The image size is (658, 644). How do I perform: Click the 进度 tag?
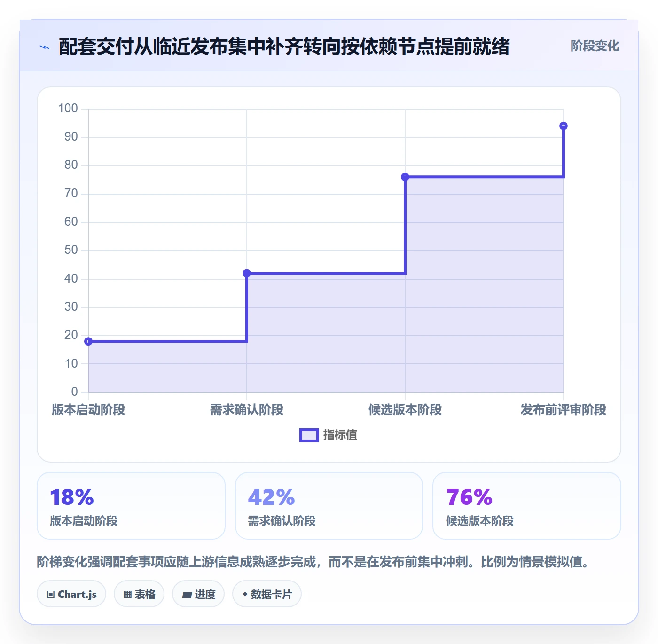coord(198,594)
